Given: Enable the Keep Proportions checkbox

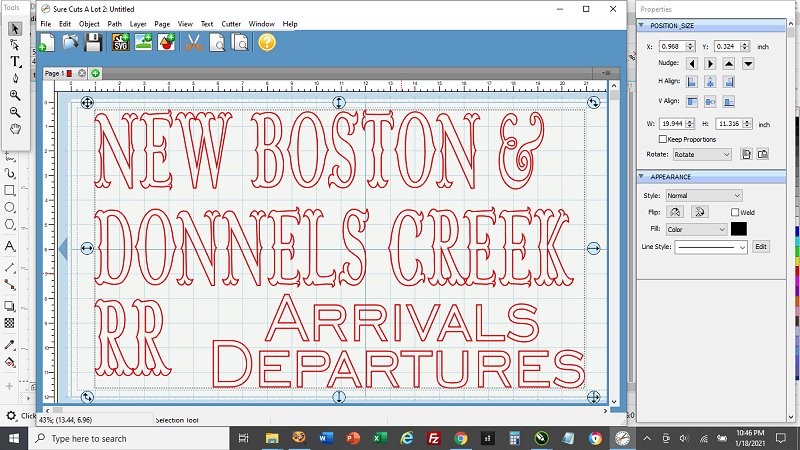Looking at the screenshot, I should (x=663, y=139).
